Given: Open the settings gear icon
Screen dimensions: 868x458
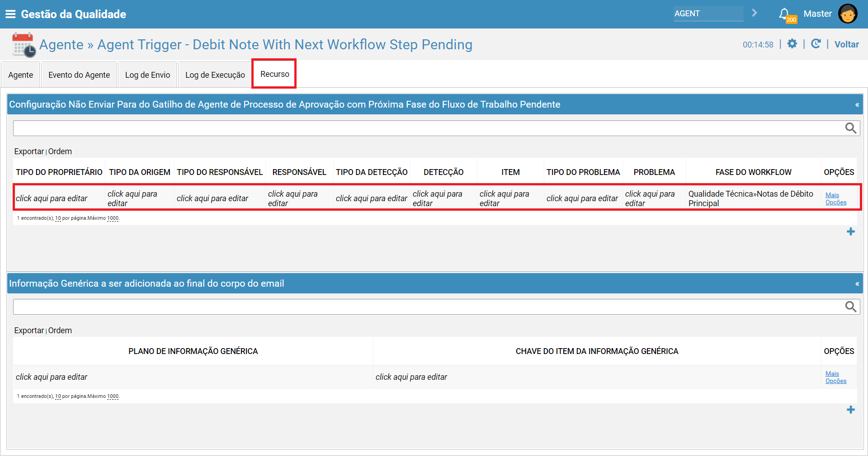Looking at the screenshot, I should (x=792, y=44).
